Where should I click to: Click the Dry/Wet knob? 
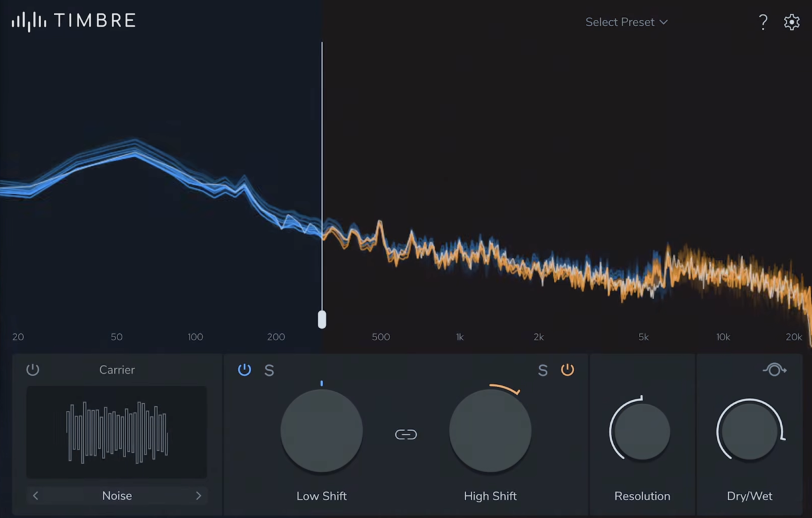[x=750, y=431]
